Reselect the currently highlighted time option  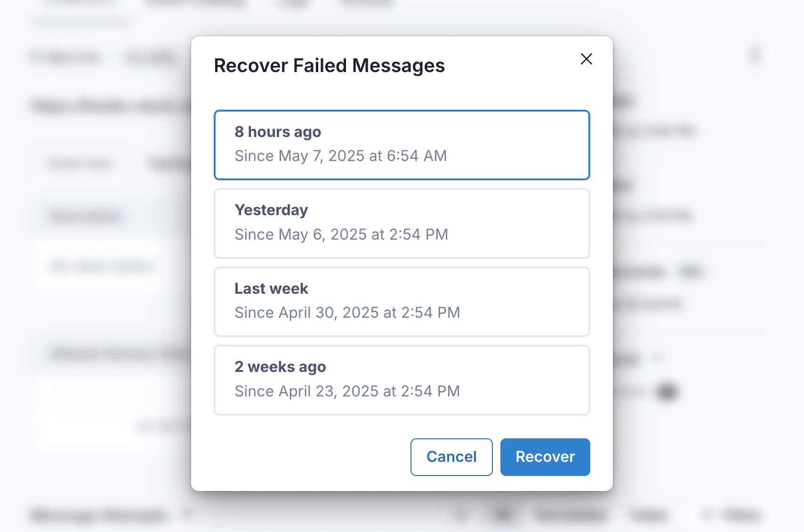pyautogui.click(x=402, y=145)
